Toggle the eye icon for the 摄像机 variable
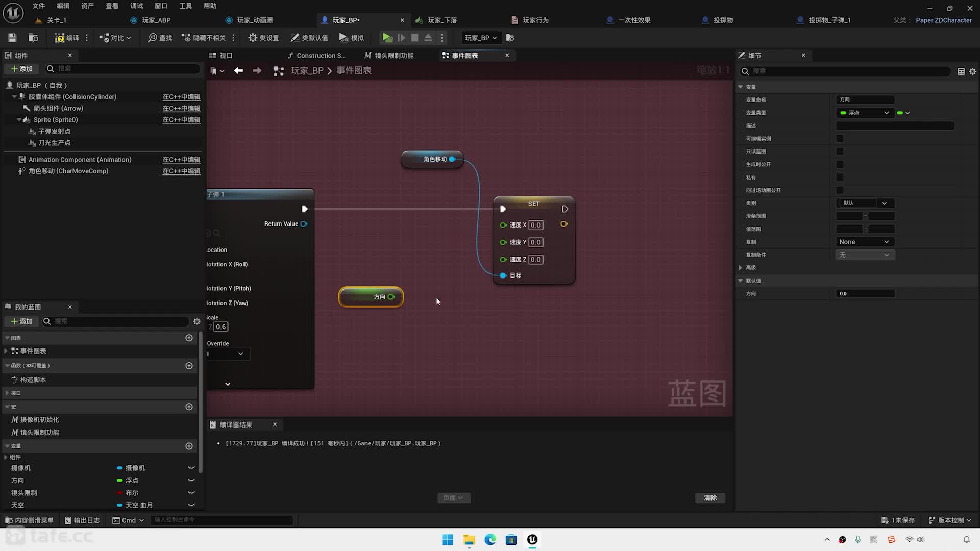This screenshot has width=980, height=551. tap(191, 468)
